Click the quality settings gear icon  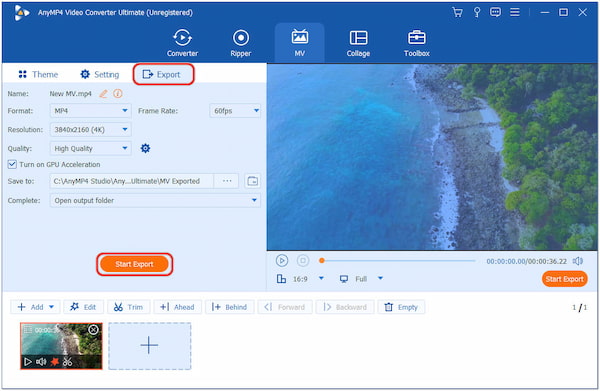pyautogui.click(x=145, y=148)
